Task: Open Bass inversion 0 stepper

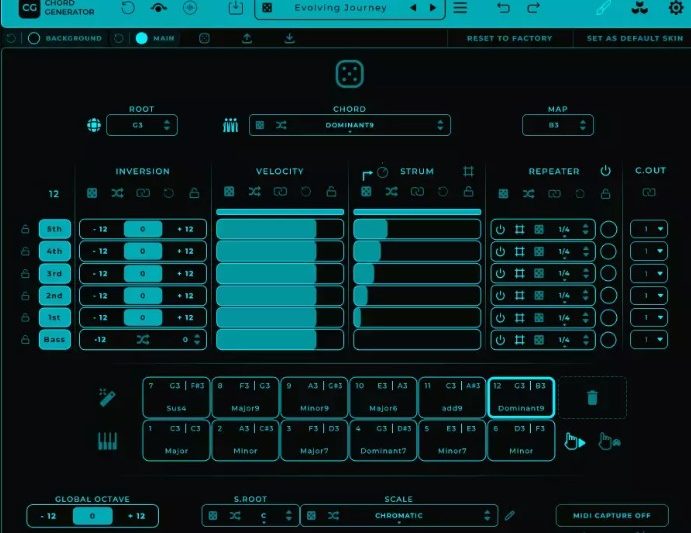Action: (191, 339)
